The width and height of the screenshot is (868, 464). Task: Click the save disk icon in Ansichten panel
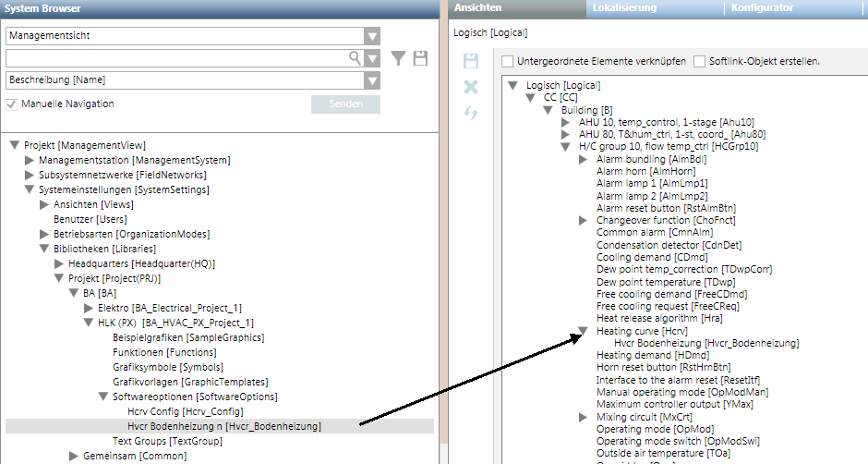471,62
